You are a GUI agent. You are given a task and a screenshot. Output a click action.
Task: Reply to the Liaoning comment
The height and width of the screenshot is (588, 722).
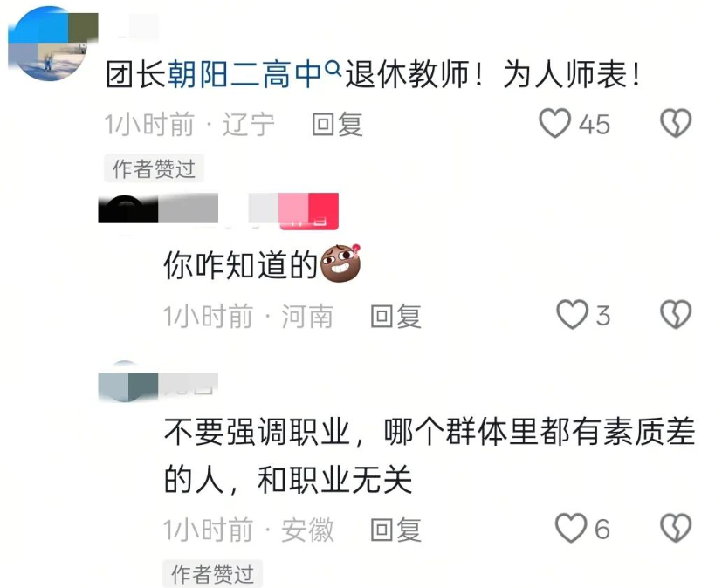coord(337,124)
